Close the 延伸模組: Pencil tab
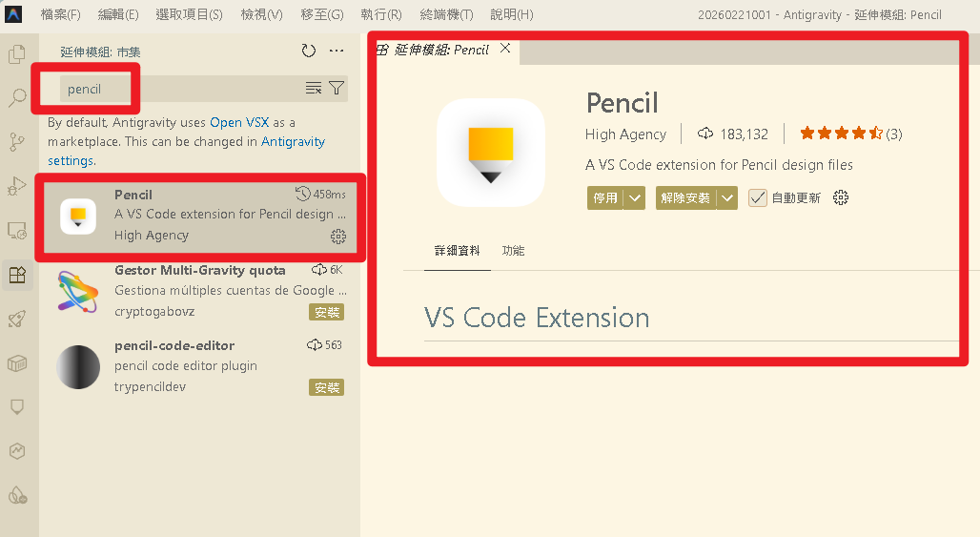Screen dimensions: 980x537 coord(505,48)
